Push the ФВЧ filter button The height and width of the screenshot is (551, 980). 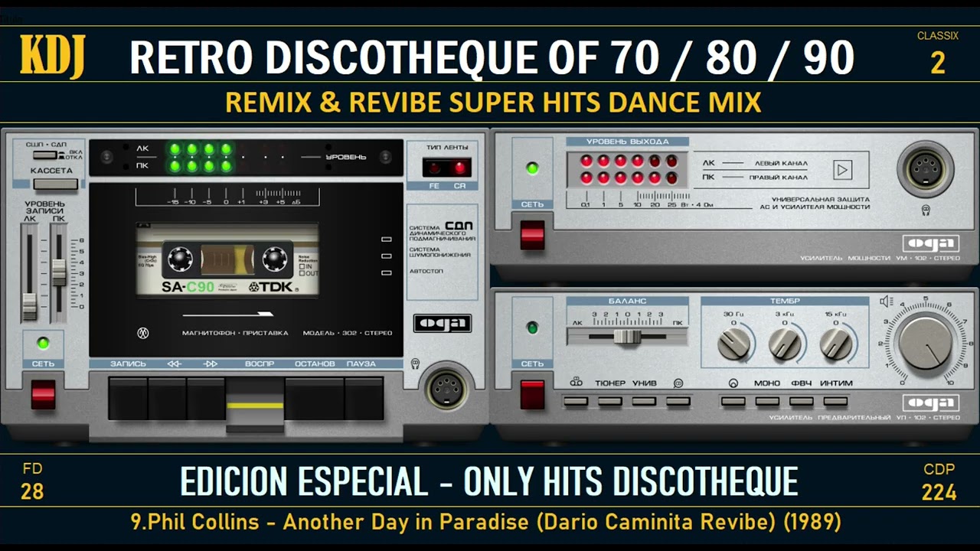click(802, 401)
